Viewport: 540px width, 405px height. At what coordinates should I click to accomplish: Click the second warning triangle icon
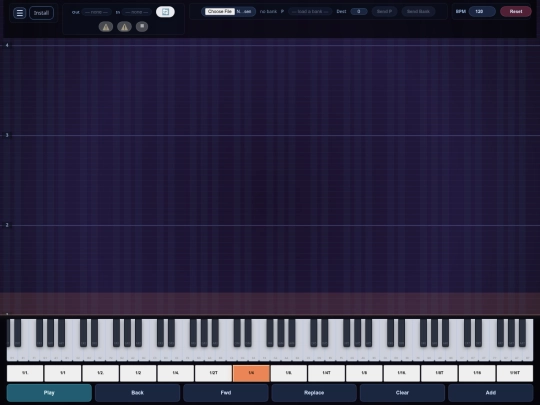coord(124,27)
